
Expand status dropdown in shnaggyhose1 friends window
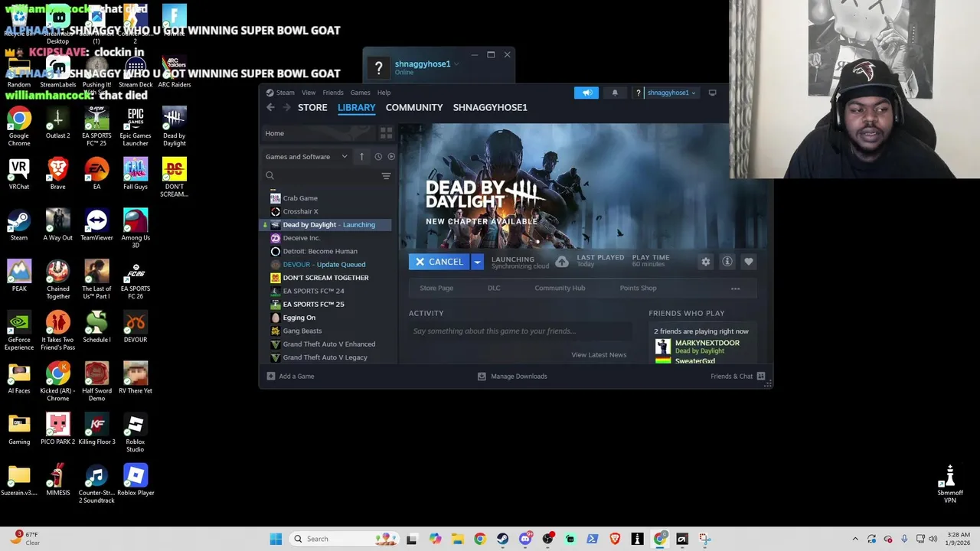click(456, 64)
